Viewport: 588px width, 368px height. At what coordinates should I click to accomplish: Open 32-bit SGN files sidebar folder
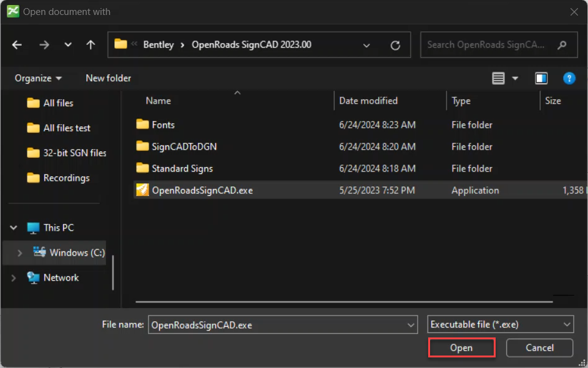[x=67, y=153]
